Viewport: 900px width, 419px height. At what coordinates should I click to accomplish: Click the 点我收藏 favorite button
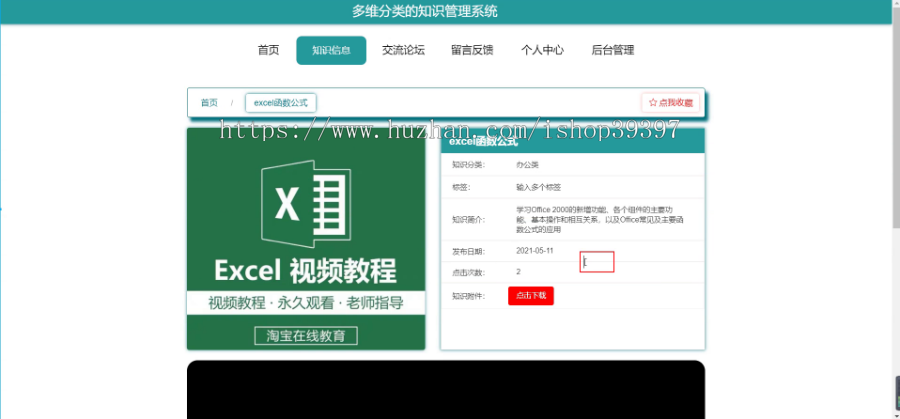(670, 103)
